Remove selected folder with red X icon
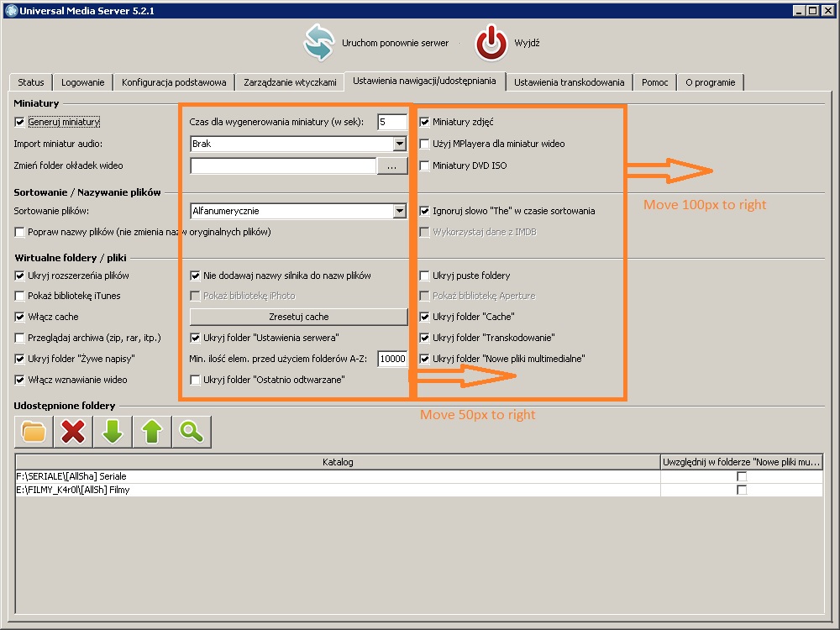The width and height of the screenshot is (840, 630). pyautogui.click(x=73, y=432)
